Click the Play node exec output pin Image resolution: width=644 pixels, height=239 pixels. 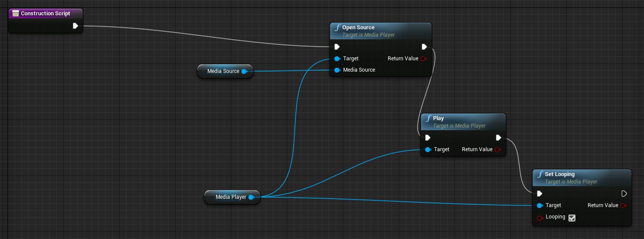[499, 138]
